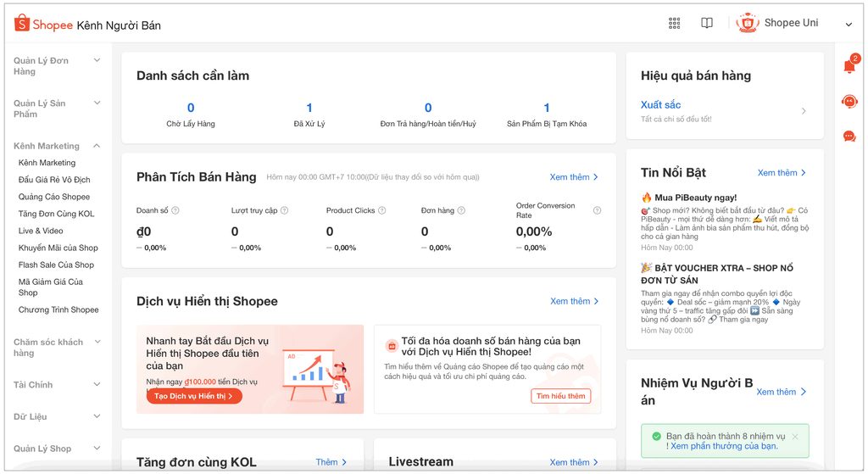This screenshot has width=868, height=474.
Task: Click the Order Conversion Rate 0,00% value
Action: pos(534,231)
